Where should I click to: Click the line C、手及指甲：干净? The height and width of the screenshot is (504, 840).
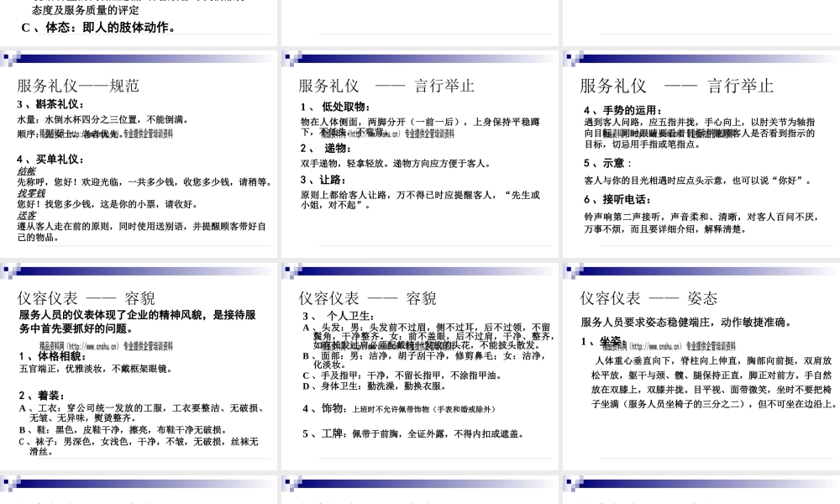click(x=402, y=375)
